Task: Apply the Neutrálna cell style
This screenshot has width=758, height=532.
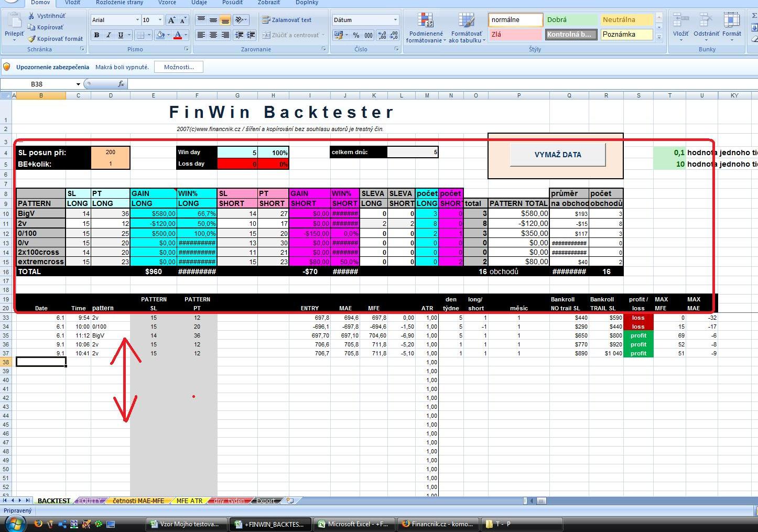Action: tap(626, 20)
